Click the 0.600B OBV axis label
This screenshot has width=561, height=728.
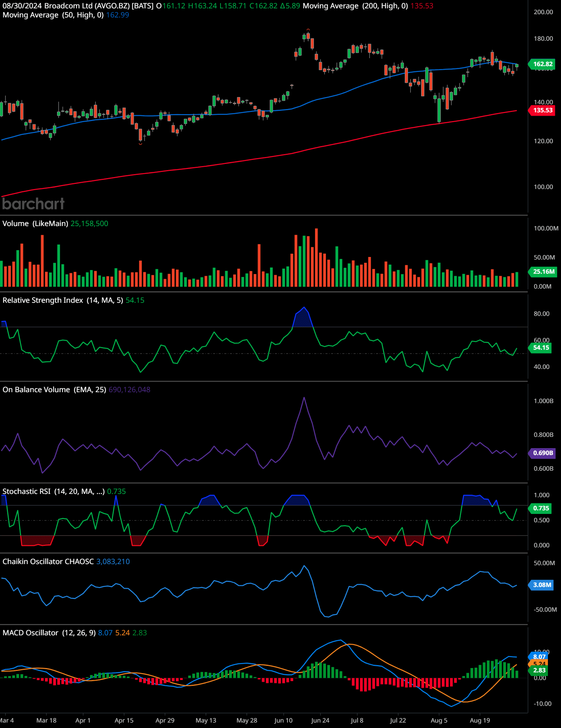pyautogui.click(x=544, y=468)
